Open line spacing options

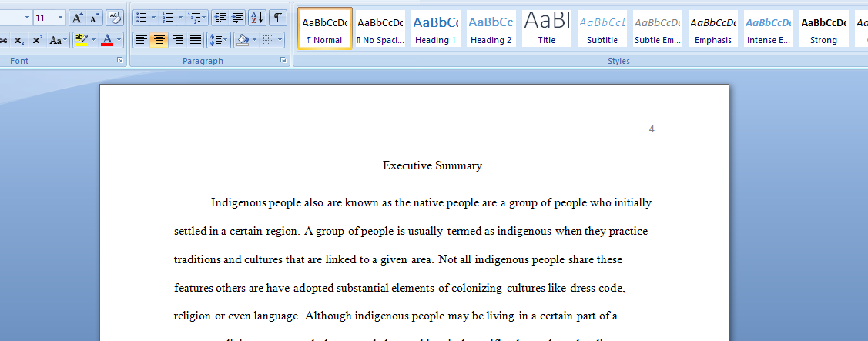click(219, 40)
